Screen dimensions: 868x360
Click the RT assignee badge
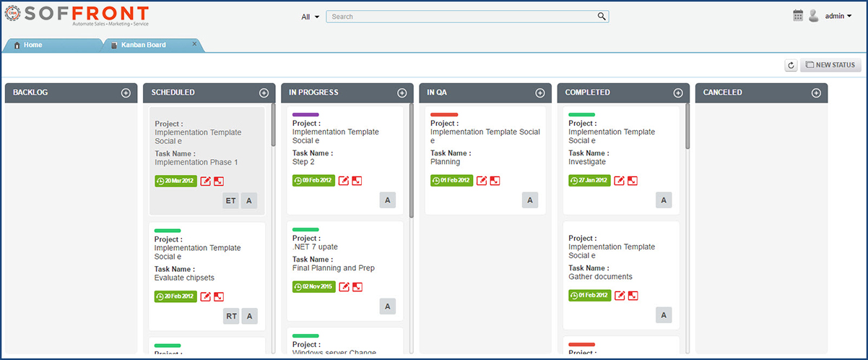pyautogui.click(x=231, y=316)
